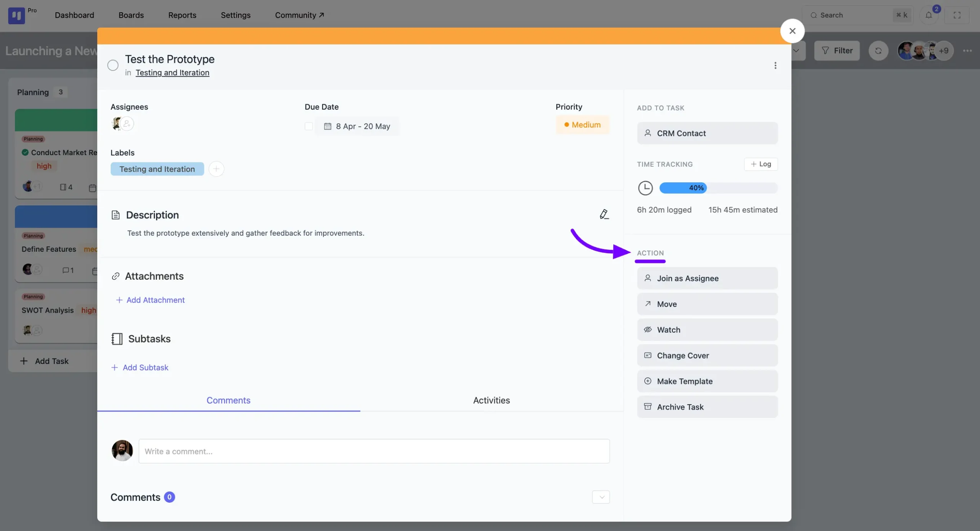Click the Watch action icon
Viewport: 980px width, 531px height.
647,329
